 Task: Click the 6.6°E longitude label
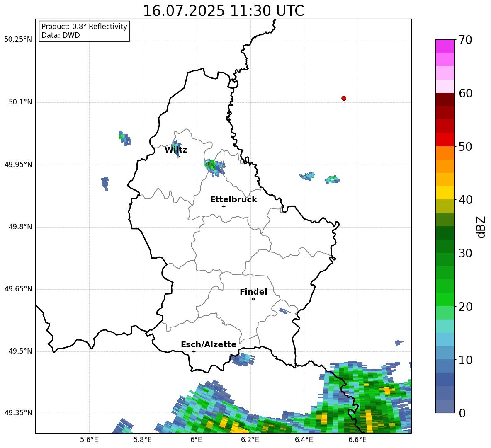[357, 440]
